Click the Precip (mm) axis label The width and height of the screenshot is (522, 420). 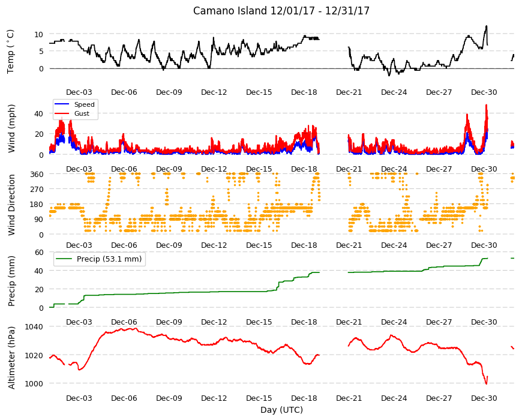11,281
